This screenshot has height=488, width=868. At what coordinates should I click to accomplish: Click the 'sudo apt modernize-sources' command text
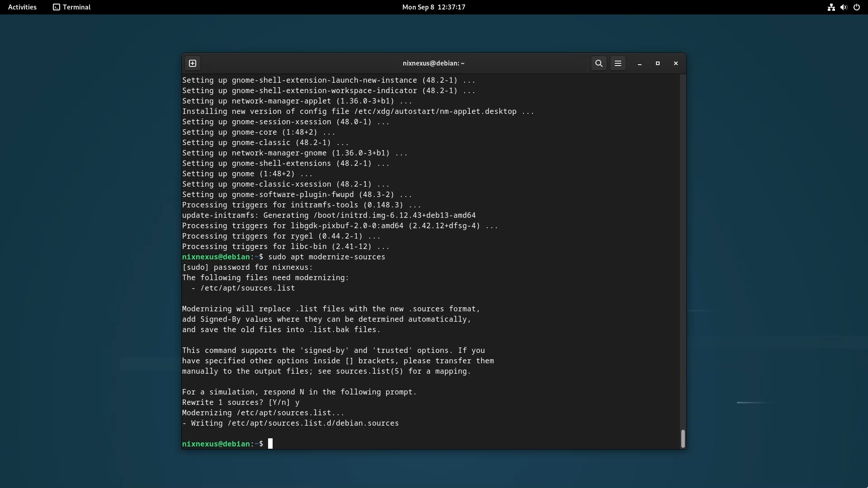(326, 257)
